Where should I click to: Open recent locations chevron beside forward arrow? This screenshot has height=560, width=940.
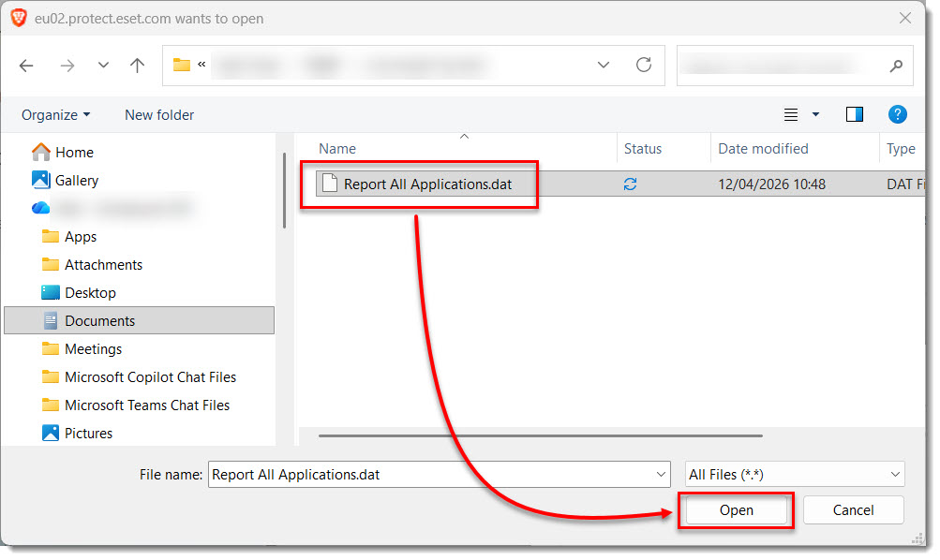click(103, 66)
